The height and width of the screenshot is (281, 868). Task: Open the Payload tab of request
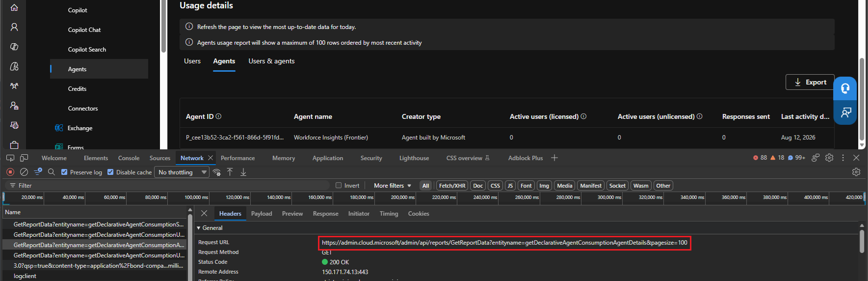coord(262,214)
